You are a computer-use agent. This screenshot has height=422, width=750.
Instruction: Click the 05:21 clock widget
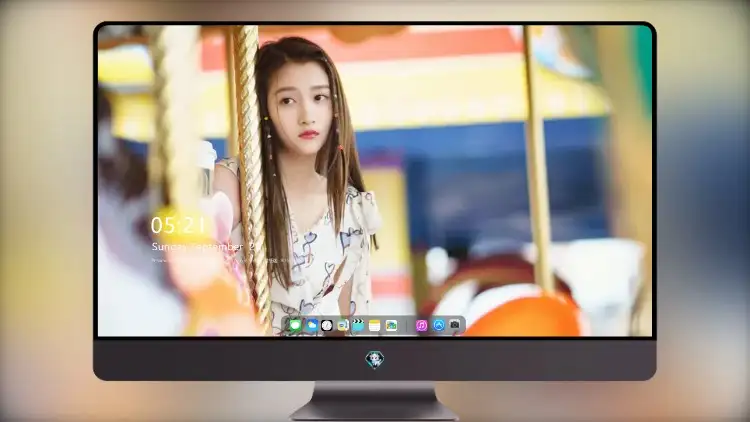click(178, 225)
